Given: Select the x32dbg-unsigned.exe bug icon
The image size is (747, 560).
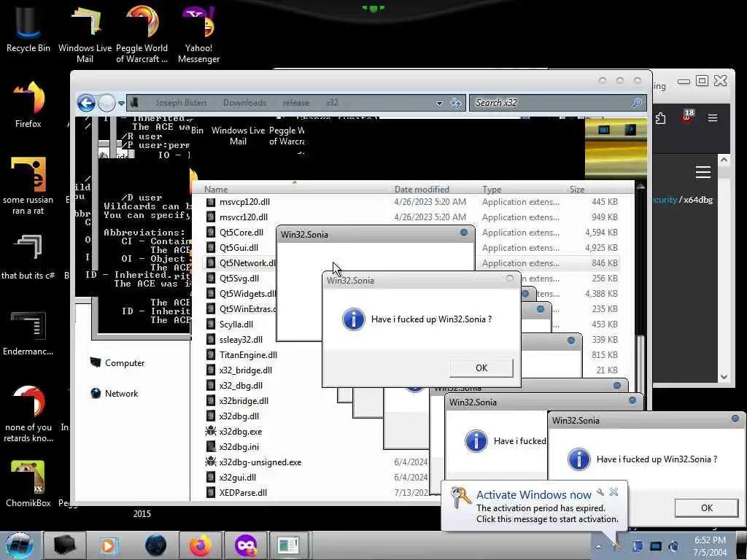Looking at the screenshot, I should pyautogui.click(x=211, y=462).
